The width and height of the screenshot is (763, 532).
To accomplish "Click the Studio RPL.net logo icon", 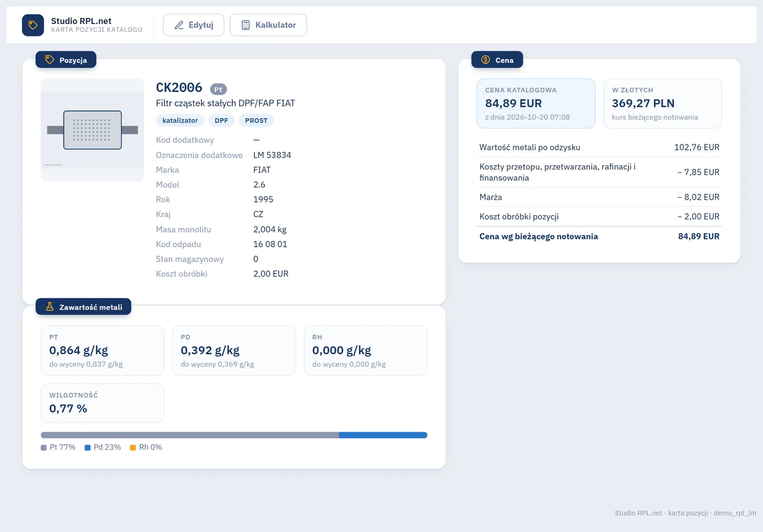I will tap(33, 25).
